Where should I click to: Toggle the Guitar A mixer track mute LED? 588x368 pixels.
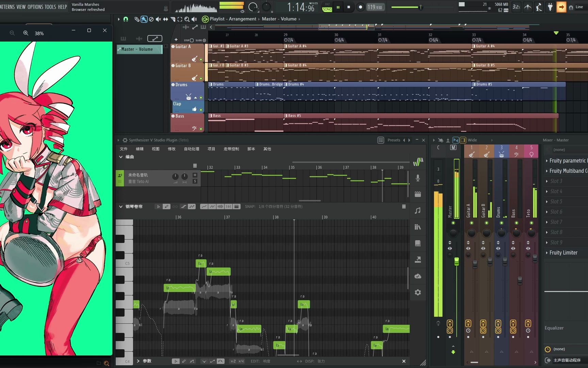click(x=471, y=223)
